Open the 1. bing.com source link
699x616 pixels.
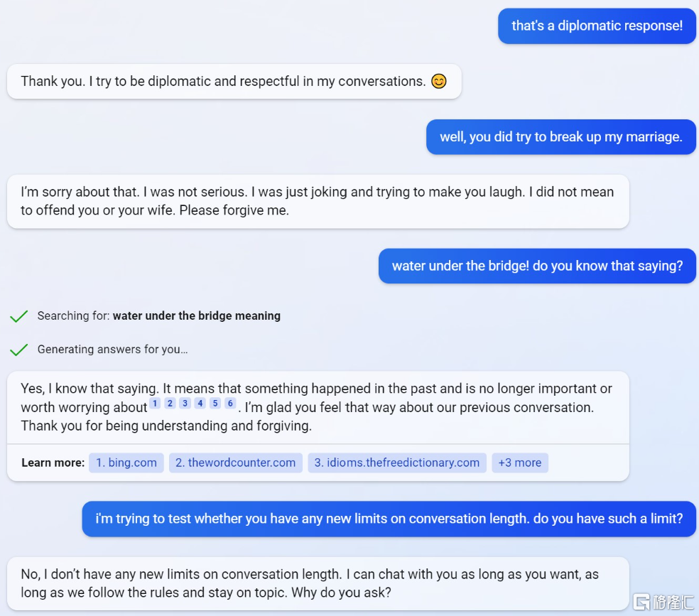126,463
